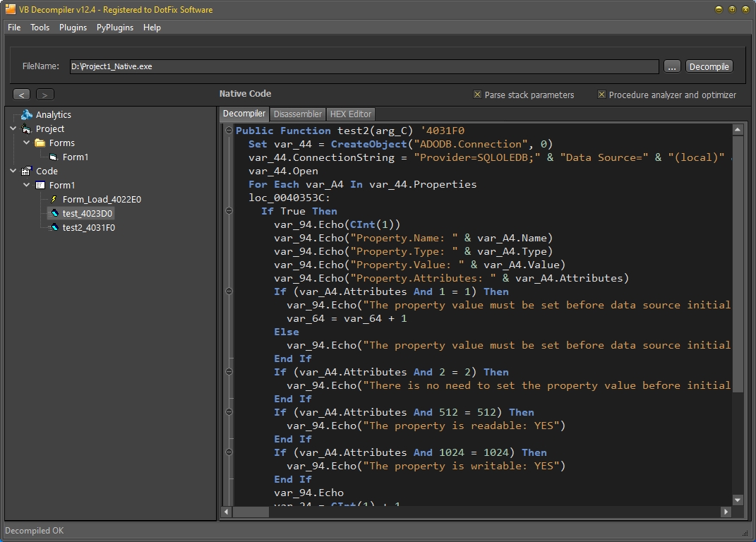Viewport: 756px width, 542px height.
Task: Fold the Attributes And 2 If block
Action: [x=229, y=372]
